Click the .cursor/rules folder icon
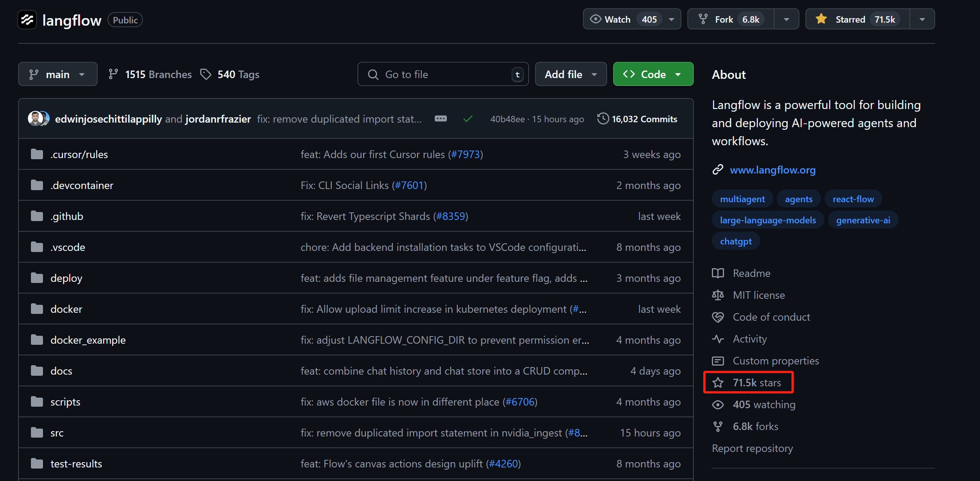Viewport: 980px width, 481px height. [x=37, y=154]
